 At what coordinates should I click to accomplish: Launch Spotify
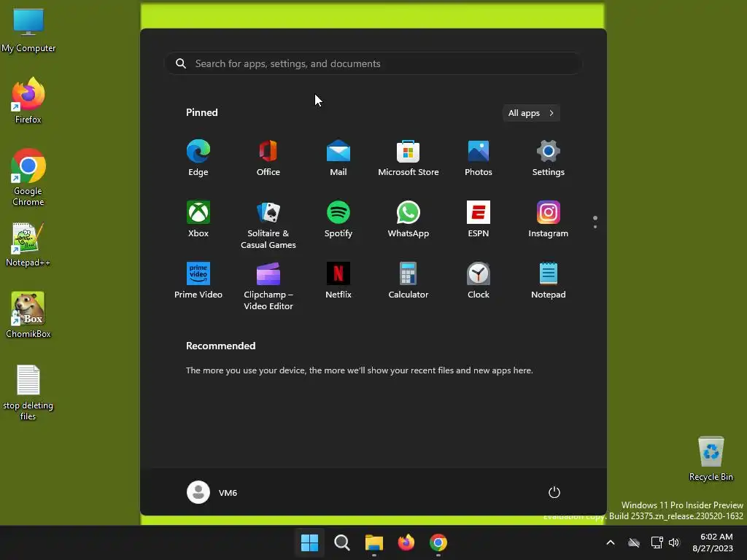click(338, 219)
